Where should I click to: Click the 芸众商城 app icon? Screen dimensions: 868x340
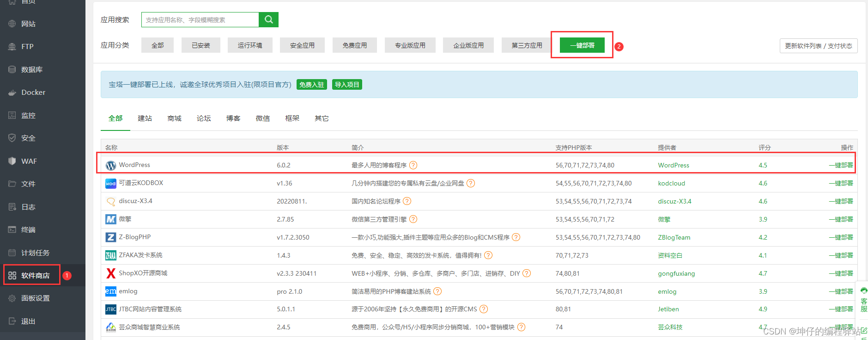pos(111,327)
